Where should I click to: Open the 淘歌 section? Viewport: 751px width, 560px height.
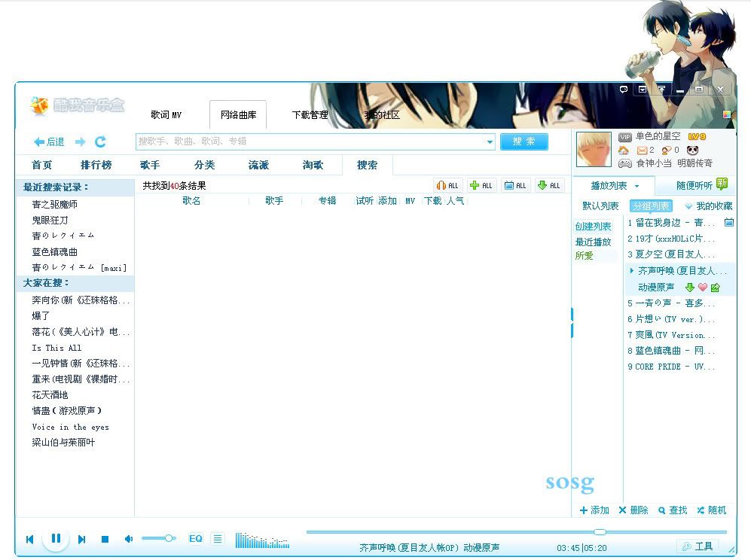pos(313,165)
